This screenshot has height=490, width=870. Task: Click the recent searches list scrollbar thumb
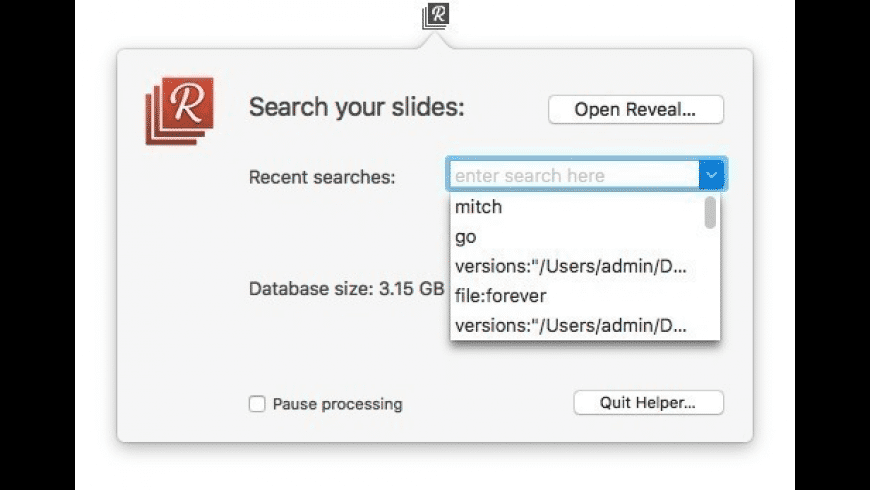pyautogui.click(x=710, y=212)
